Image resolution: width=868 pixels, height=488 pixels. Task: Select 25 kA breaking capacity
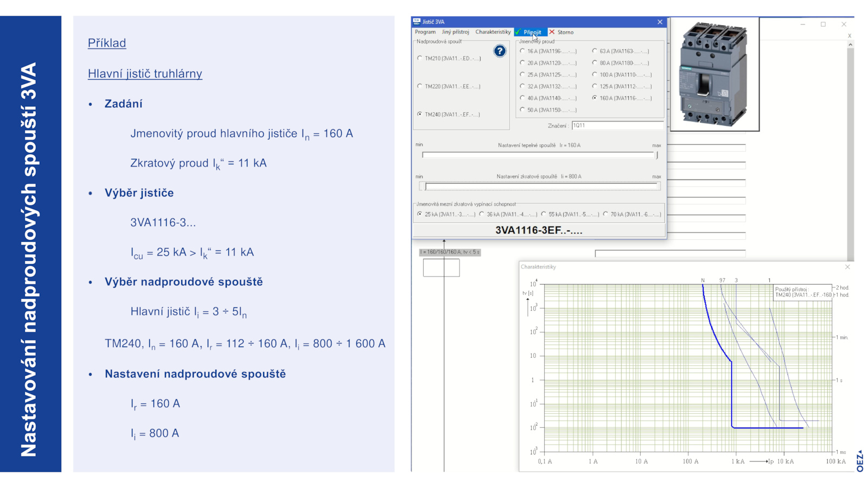446,215
